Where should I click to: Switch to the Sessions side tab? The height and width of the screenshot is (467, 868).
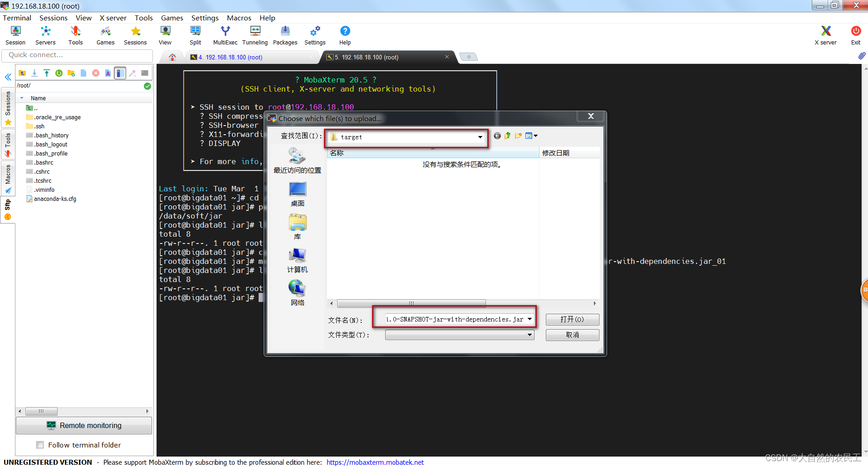pyautogui.click(x=8, y=108)
